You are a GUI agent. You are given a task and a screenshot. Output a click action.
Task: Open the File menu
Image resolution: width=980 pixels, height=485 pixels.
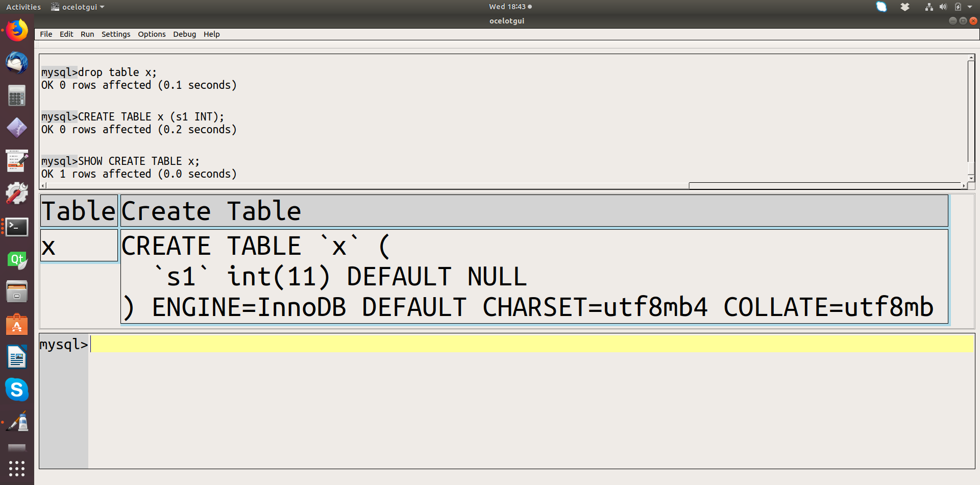coord(46,34)
